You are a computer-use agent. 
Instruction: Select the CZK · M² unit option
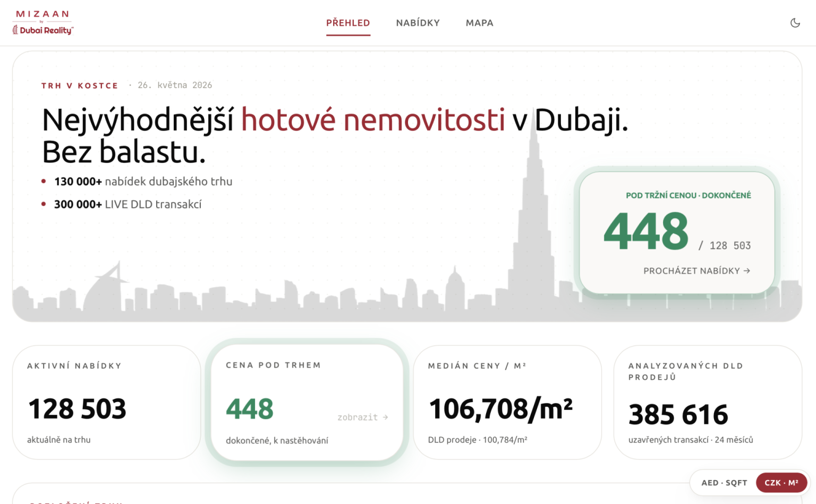[x=781, y=483]
